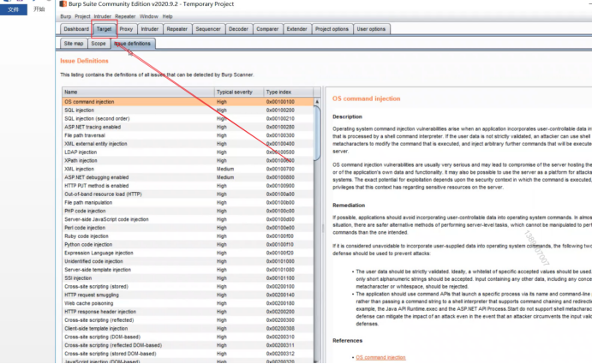Screen dimensions: 592x364
Task: Select Server-side template injection row
Action: pos(188,270)
